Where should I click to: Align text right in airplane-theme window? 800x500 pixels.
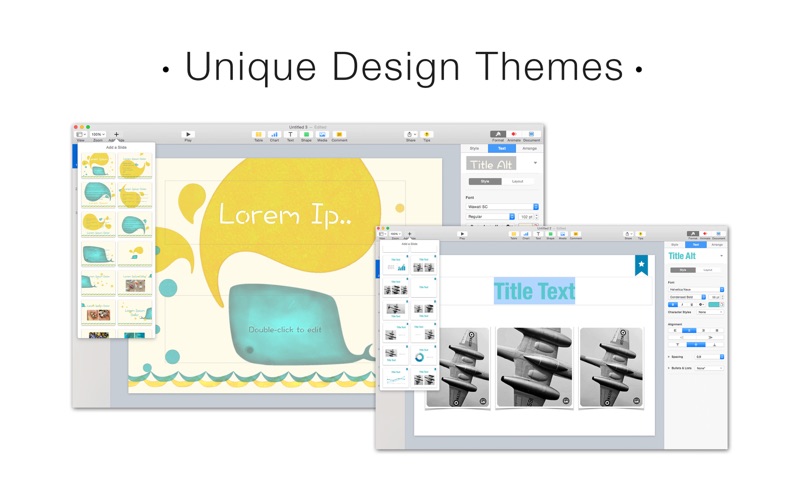coord(704,331)
